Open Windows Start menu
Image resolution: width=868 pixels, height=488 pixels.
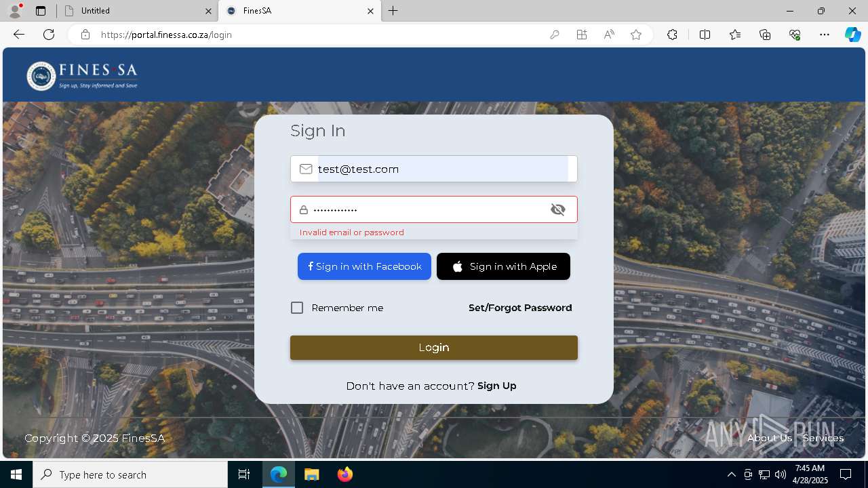(16, 474)
